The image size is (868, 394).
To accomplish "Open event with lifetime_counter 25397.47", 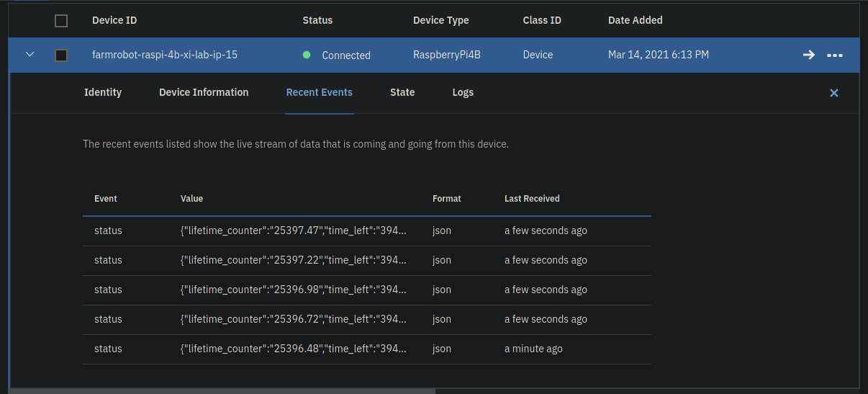I will 293,231.
